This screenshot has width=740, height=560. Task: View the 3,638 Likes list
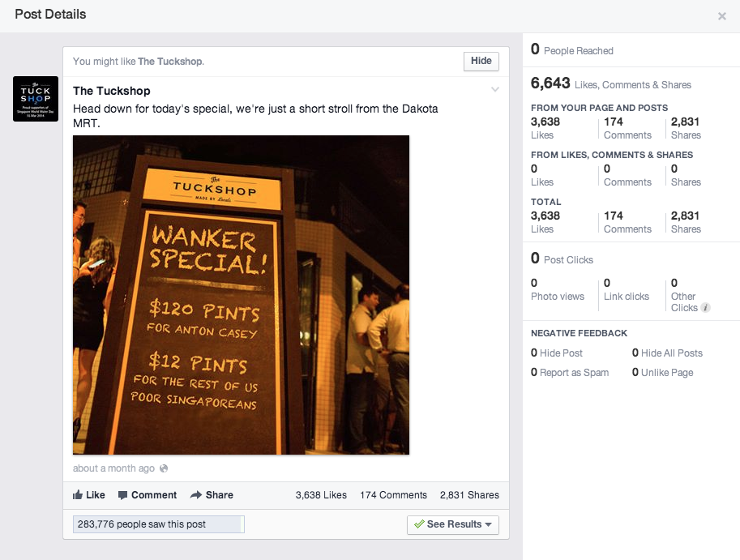click(321, 495)
